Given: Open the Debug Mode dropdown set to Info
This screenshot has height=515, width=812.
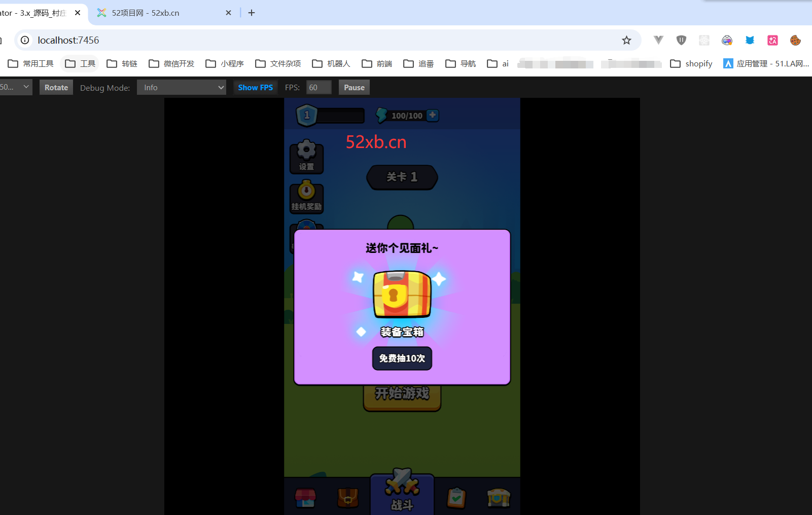Looking at the screenshot, I should pos(181,87).
